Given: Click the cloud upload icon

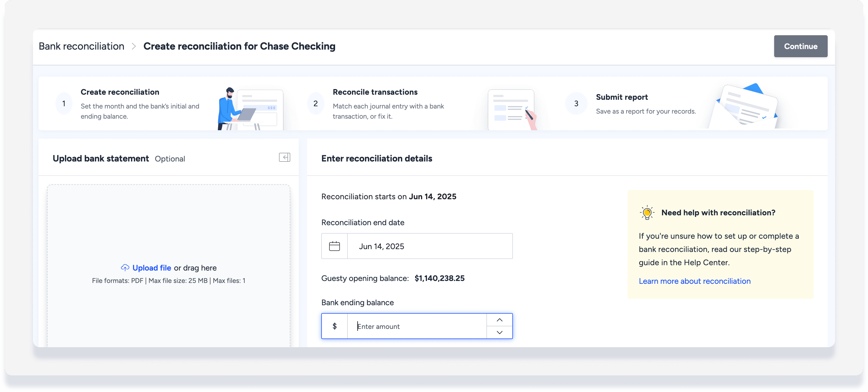Looking at the screenshot, I should coord(125,268).
